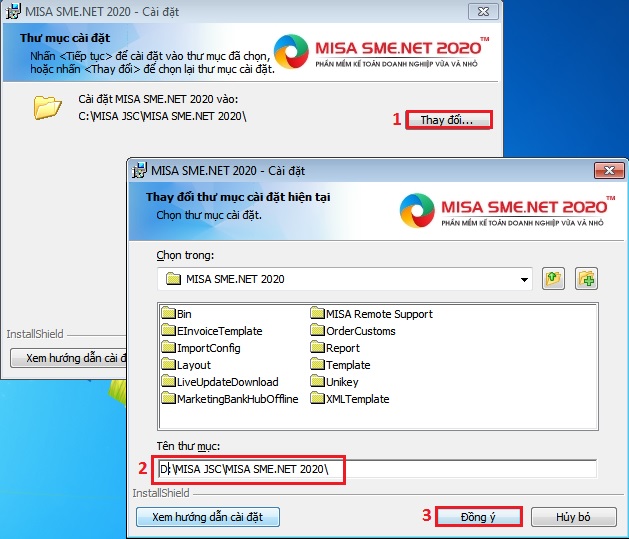Click Hủy bỏ to cancel folder change
Screen dimensions: 629x539
tap(574, 517)
